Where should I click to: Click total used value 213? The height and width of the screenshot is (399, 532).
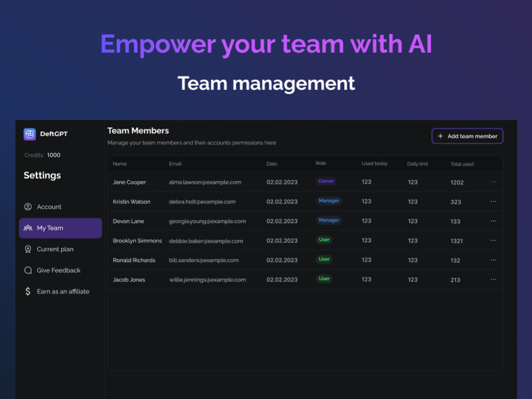pos(455,280)
